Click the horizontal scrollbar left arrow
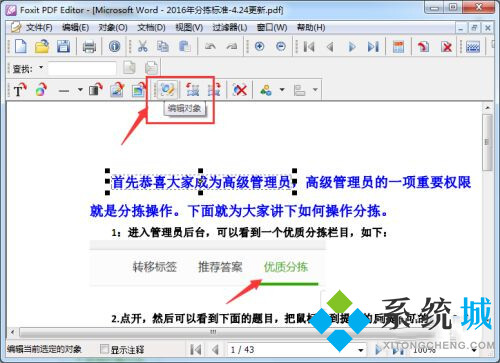Image resolution: width=500 pixels, height=363 pixels. click(12, 332)
